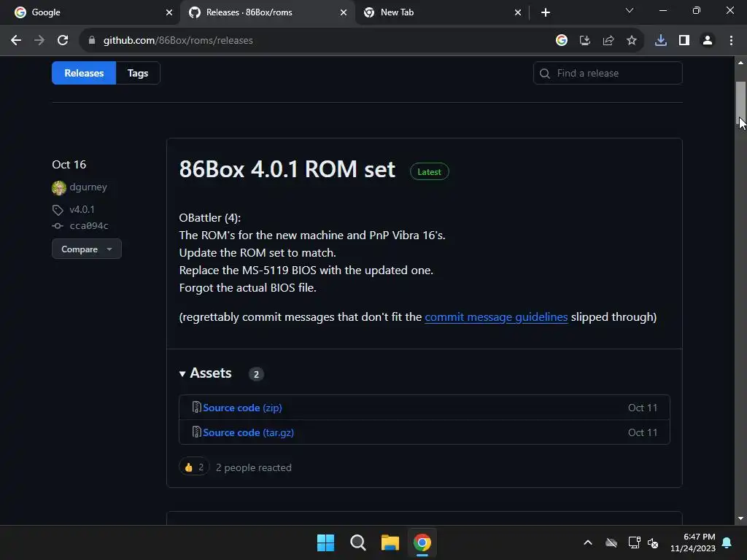Open notifications bell icon
Image resolution: width=747 pixels, height=560 pixels.
point(727,542)
